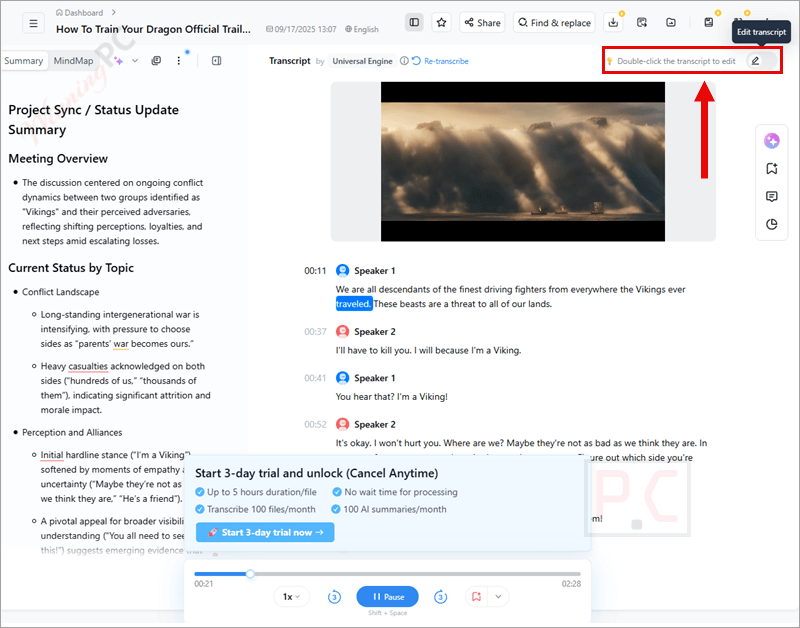The image size is (800, 628).
Task: Open the 1x playback speed dropdown
Action: 291,596
